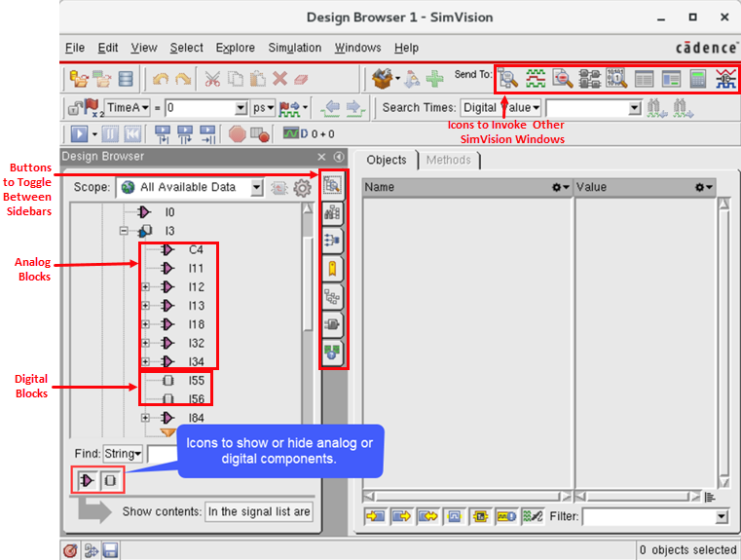This screenshot has width=741, height=560.
Task: Click the Run simulation play button
Action: pyautogui.click(x=79, y=134)
